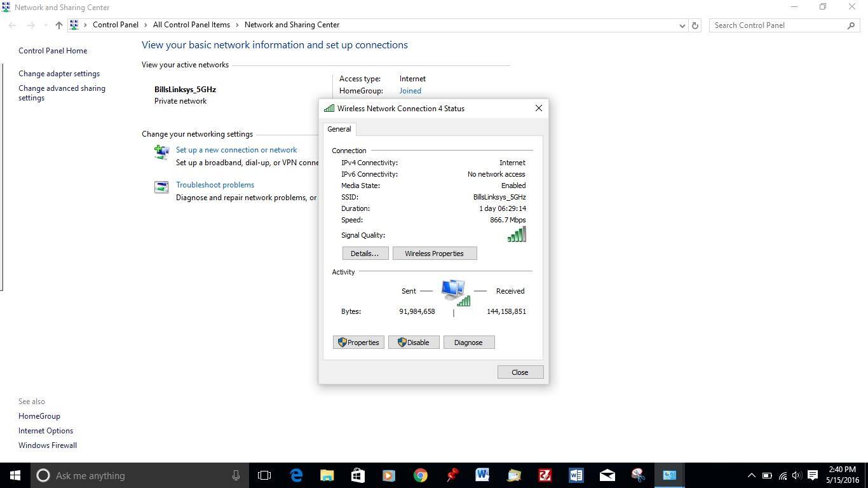This screenshot has width=868, height=488.
Task: Open the Wireless Properties button
Action: click(434, 254)
